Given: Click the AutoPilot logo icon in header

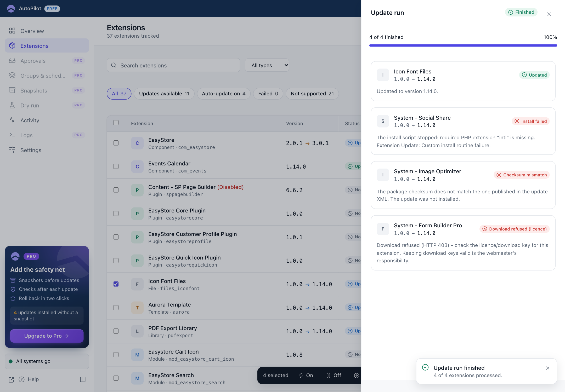Looking at the screenshot, I should 11,9.
